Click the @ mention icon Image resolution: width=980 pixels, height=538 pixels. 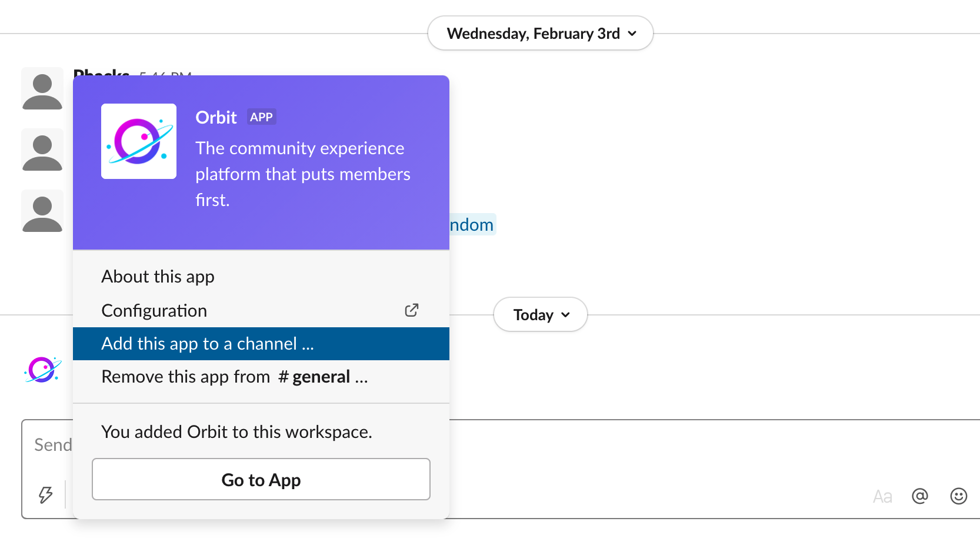pyautogui.click(x=920, y=496)
